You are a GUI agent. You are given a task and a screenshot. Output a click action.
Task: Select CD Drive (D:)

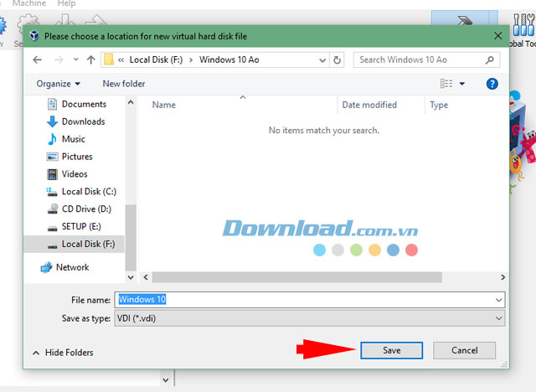pyautogui.click(x=86, y=209)
